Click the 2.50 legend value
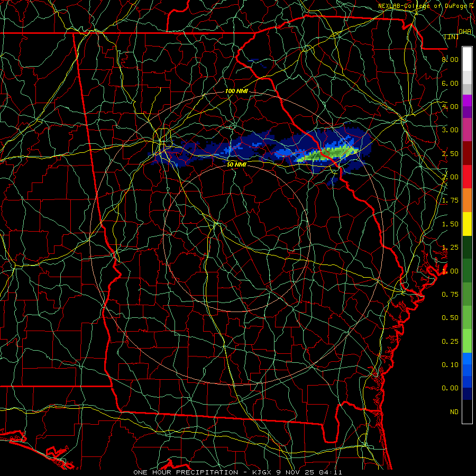This screenshot has height=476, width=476. pyautogui.click(x=450, y=153)
